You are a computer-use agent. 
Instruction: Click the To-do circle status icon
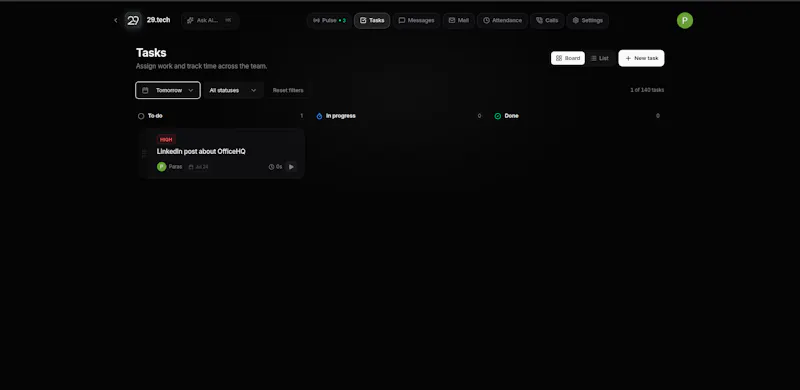click(x=141, y=116)
